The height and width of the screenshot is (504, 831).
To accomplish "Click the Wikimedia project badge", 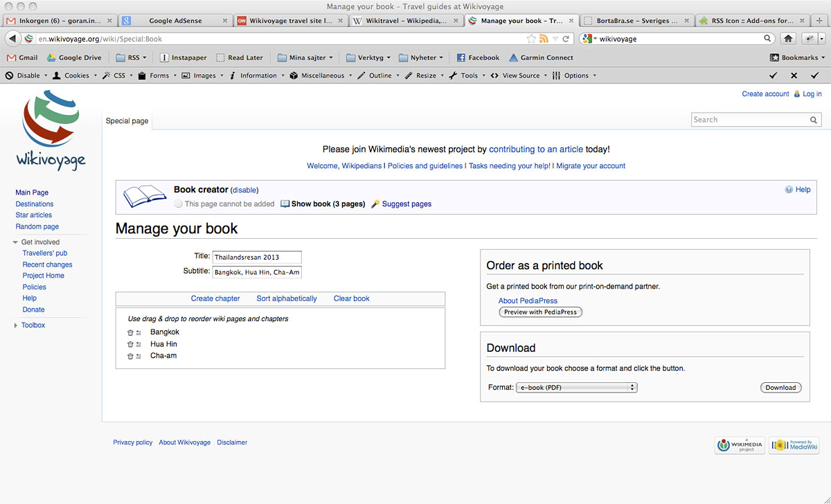I will [x=740, y=445].
